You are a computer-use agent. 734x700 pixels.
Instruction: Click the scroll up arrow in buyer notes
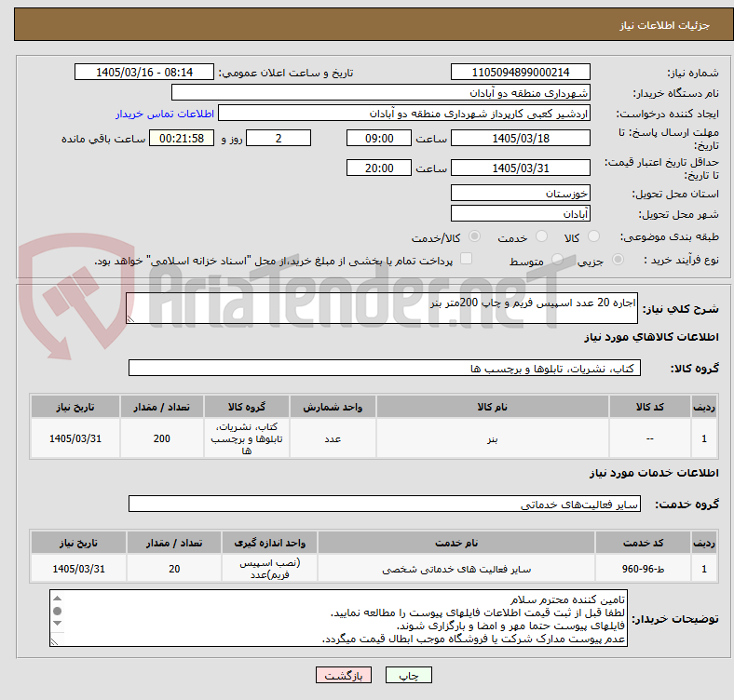coord(57,598)
